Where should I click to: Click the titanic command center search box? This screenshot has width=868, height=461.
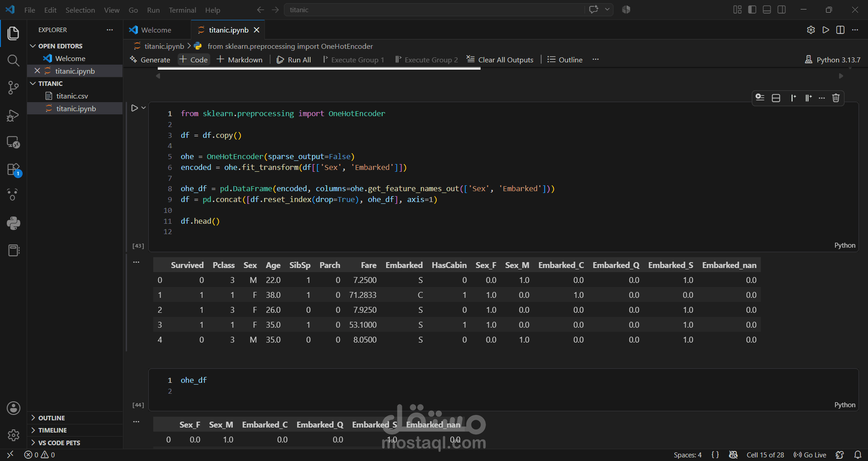click(434, 9)
